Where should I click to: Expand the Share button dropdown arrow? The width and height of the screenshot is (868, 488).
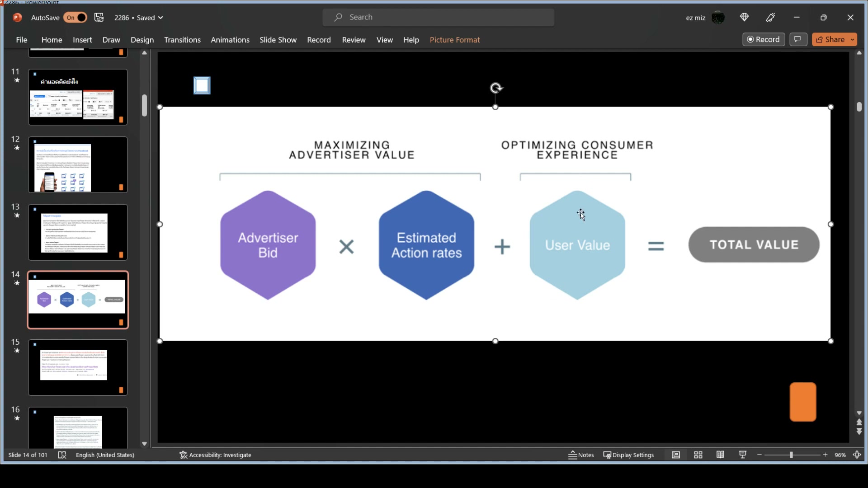tap(852, 40)
